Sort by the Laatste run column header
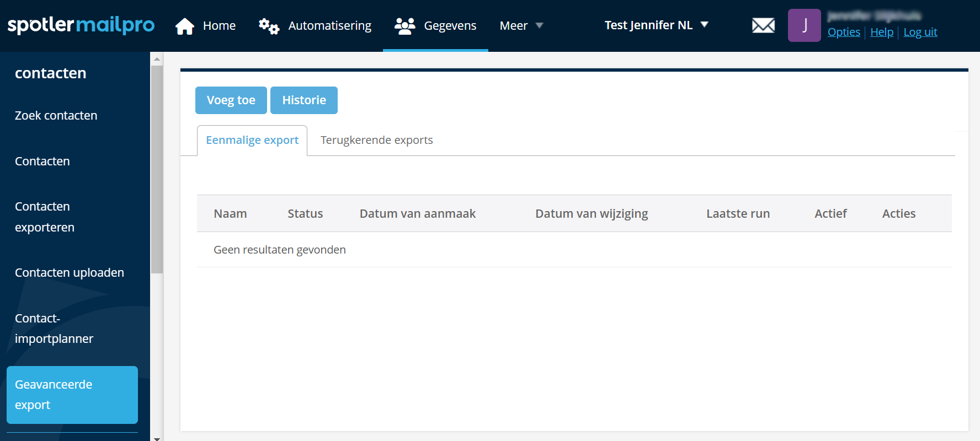 tap(738, 214)
